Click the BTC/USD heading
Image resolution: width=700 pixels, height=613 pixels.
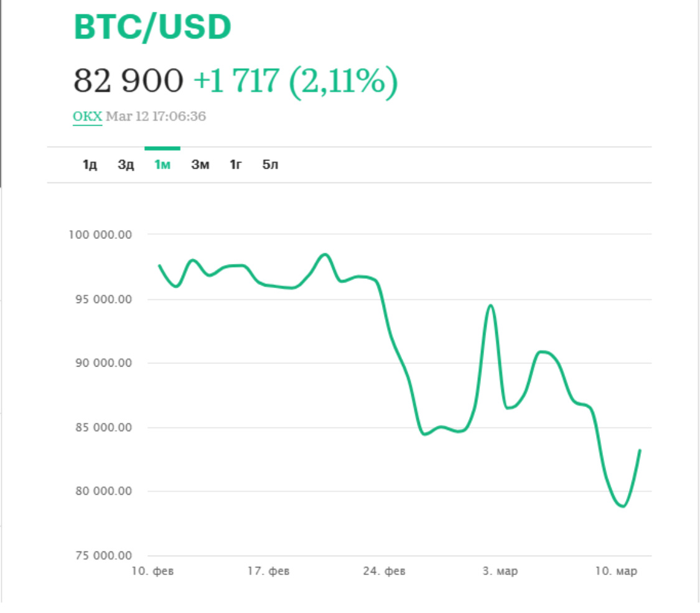point(152,27)
